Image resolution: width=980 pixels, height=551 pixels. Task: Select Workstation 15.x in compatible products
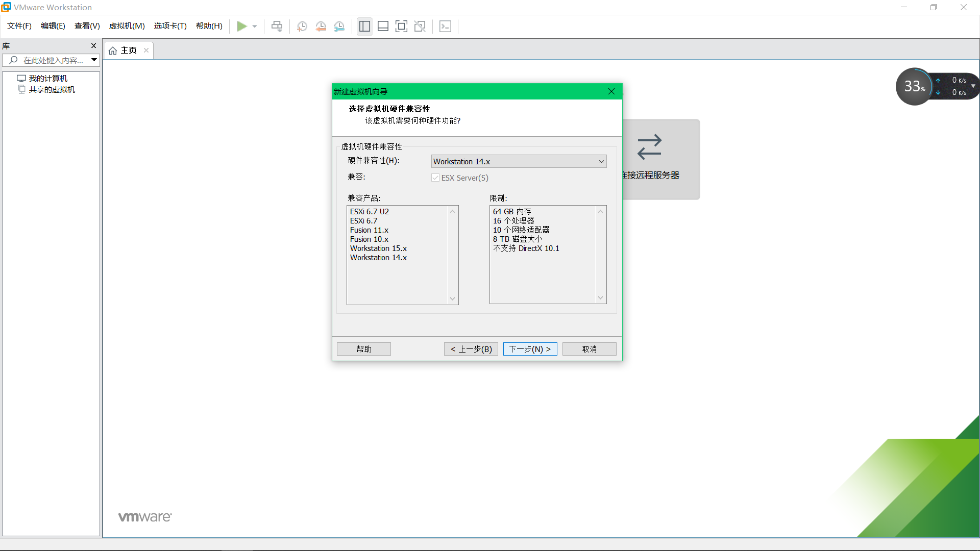click(378, 248)
